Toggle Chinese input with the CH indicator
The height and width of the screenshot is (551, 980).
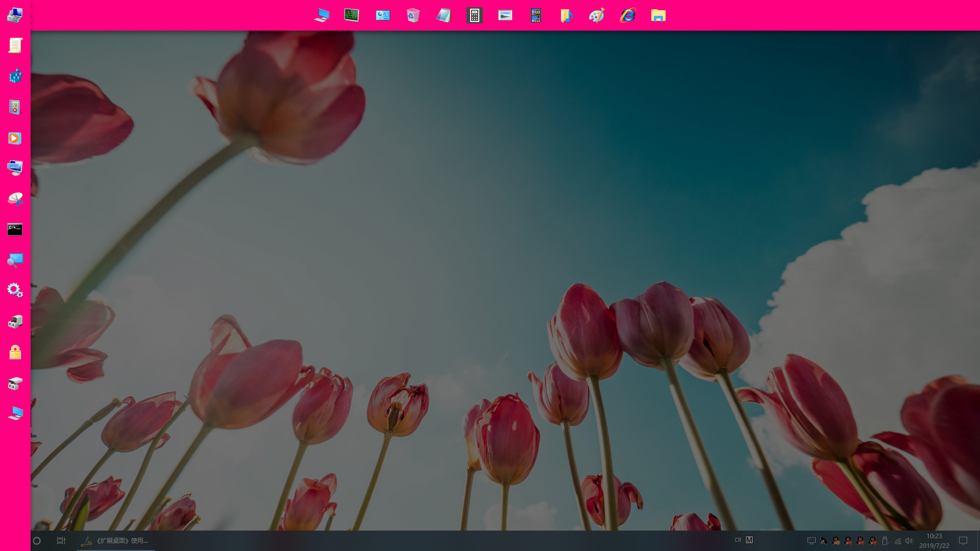click(x=737, y=540)
